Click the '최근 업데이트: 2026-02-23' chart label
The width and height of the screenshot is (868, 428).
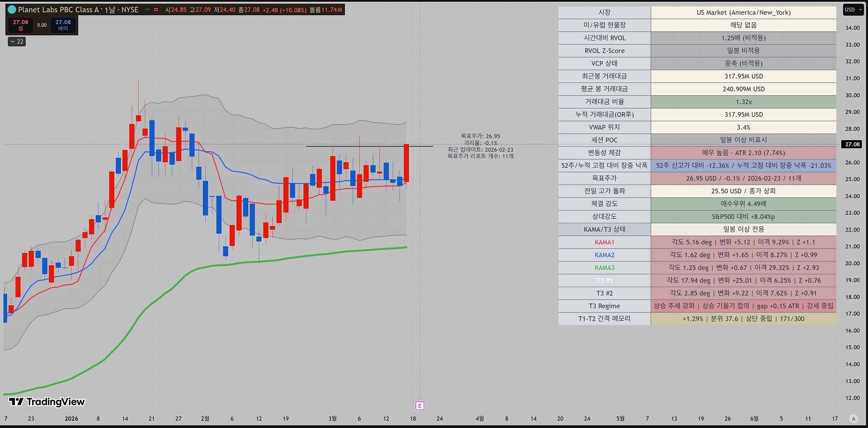pos(480,150)
